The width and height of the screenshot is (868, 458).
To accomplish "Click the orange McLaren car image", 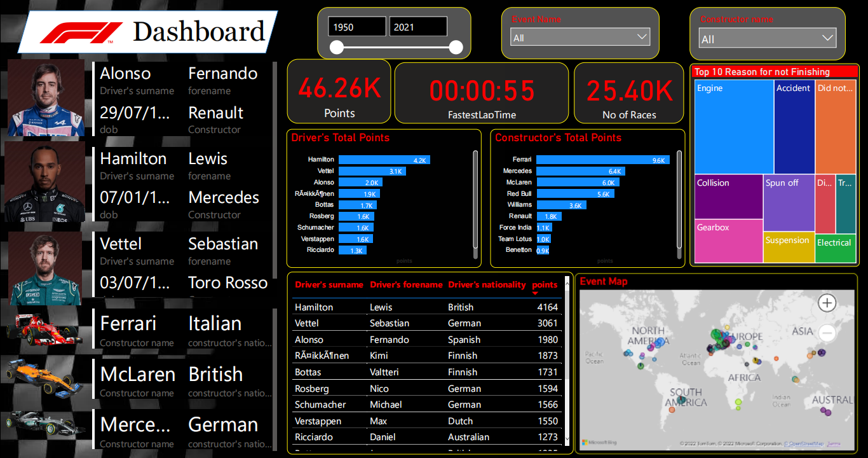I will [43, 378].
